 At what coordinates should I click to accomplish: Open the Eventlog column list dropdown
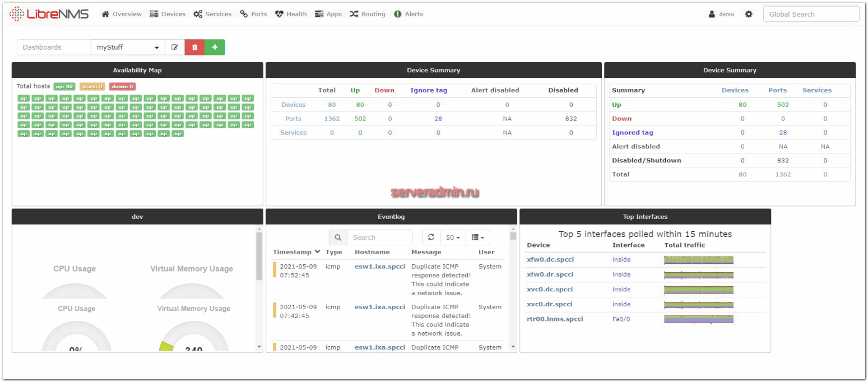click(x=477, y=237)
